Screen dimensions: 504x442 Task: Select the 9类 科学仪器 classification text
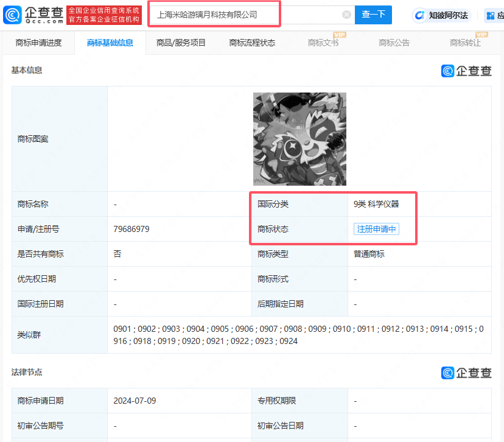click(376, 204)
